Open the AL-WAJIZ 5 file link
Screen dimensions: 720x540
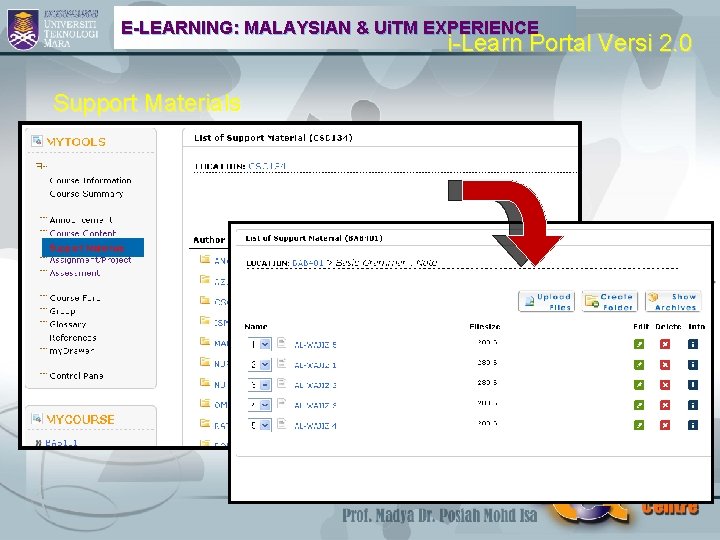pyautogui.click(x=315, y=345)
